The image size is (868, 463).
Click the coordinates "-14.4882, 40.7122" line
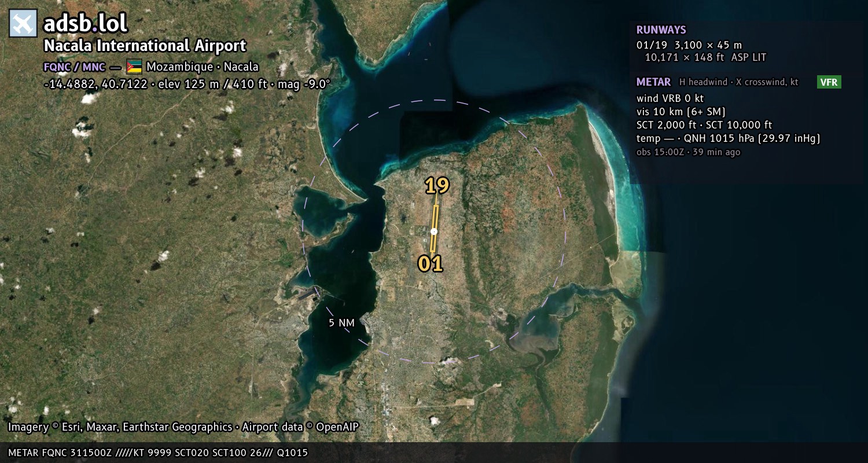coord(187,84)
